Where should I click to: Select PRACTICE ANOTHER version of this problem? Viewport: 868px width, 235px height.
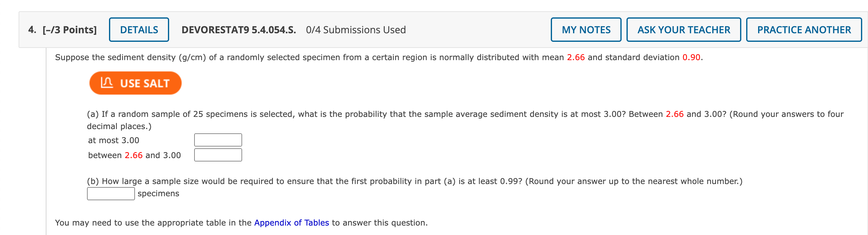pyautogui.click(x=804, y=30)
